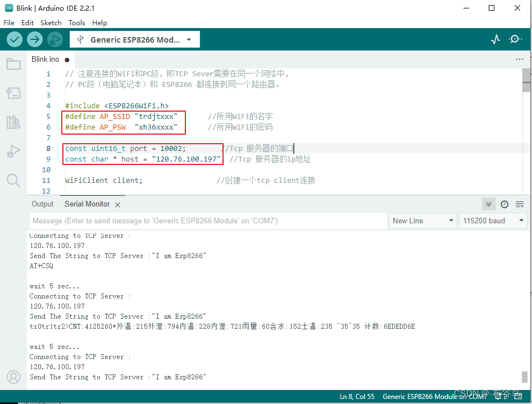The image size is (532, 404).
Task: Open the New Line line-ending dropdown
Action: click(x=422, y=221)
